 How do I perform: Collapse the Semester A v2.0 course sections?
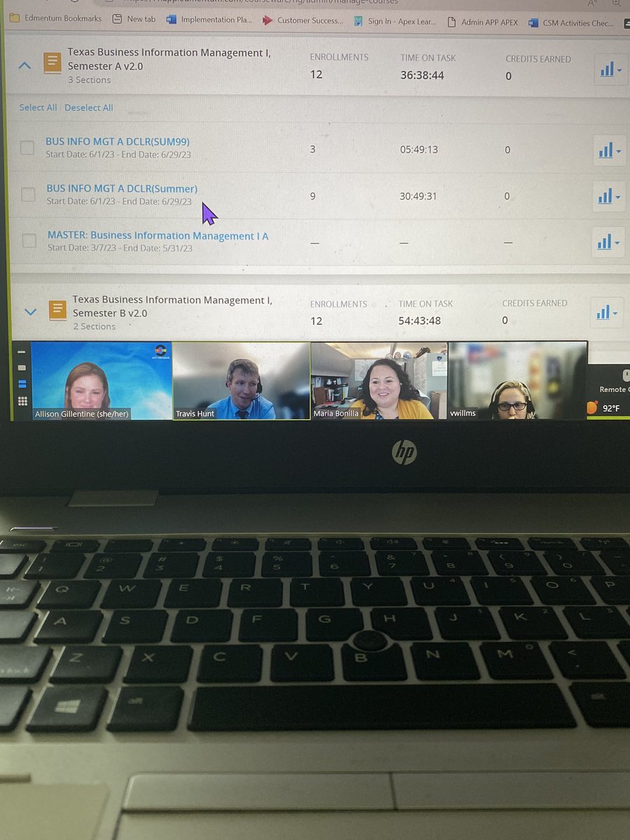click(x=24, y=66)
